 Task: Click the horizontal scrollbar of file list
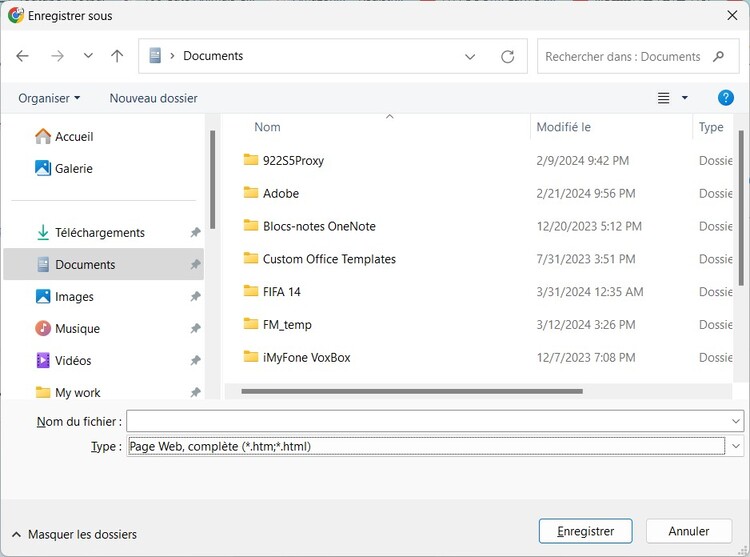(412, 392)
